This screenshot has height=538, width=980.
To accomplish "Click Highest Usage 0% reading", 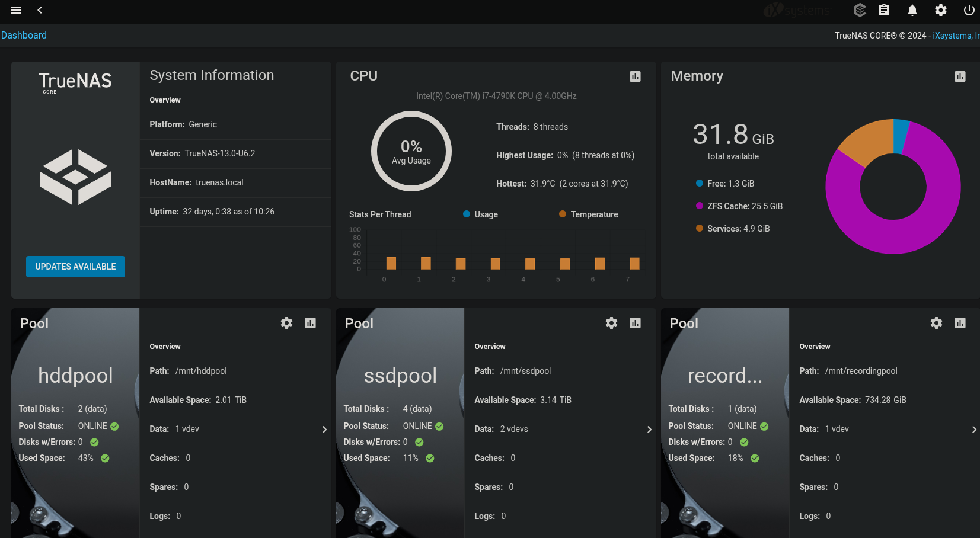I will click(x=565, y=155).
